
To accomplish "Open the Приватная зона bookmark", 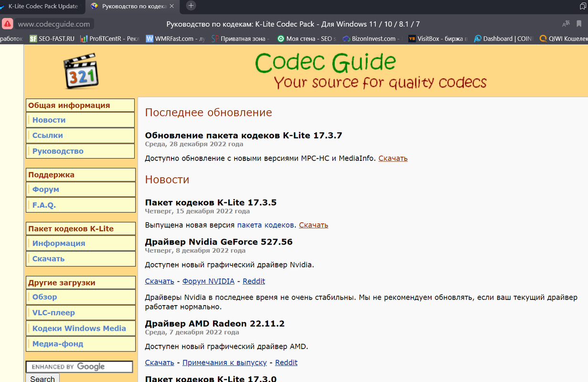I will (x=241, y=39).
